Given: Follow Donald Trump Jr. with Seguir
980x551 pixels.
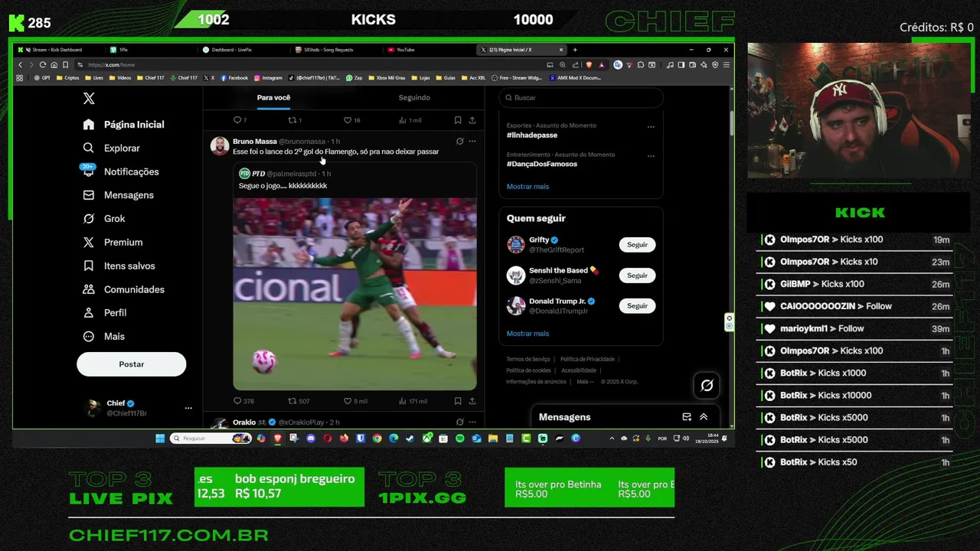Looking at the screenshot, I should [637, 306].
